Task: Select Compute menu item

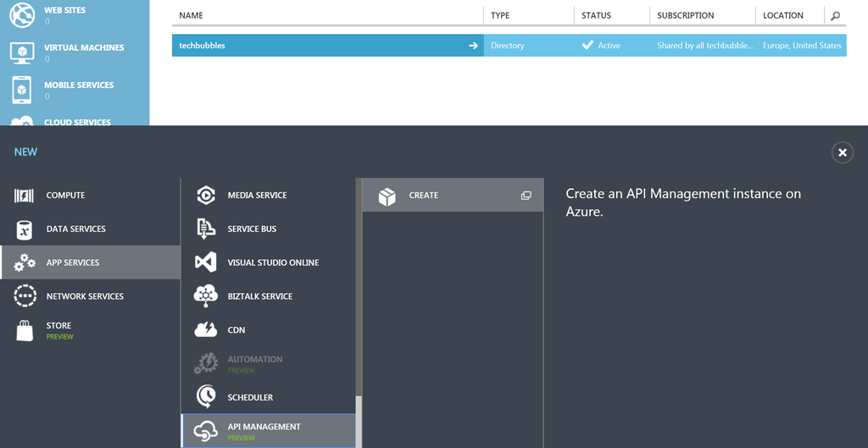Action: click(x=90, y=196)
